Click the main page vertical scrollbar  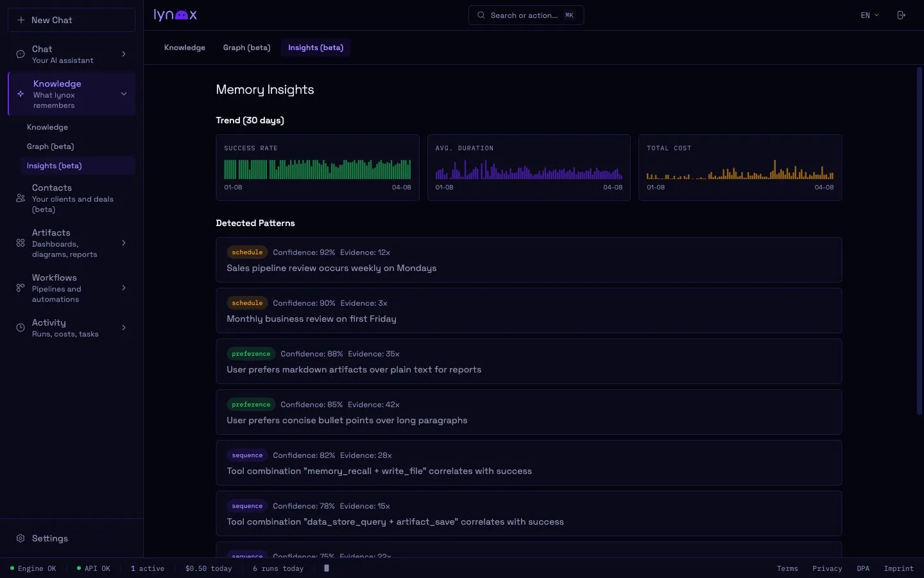click(x=919, y=241)
